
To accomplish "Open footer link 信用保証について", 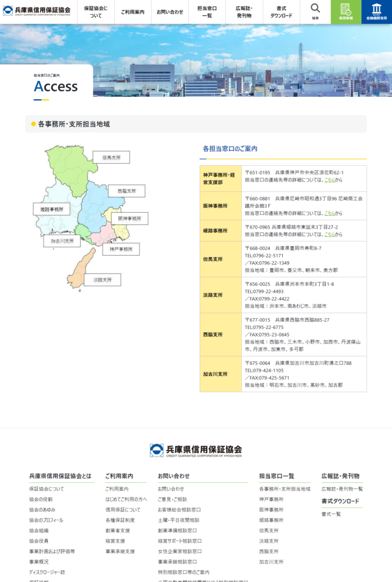I will (x=123, y=510).
